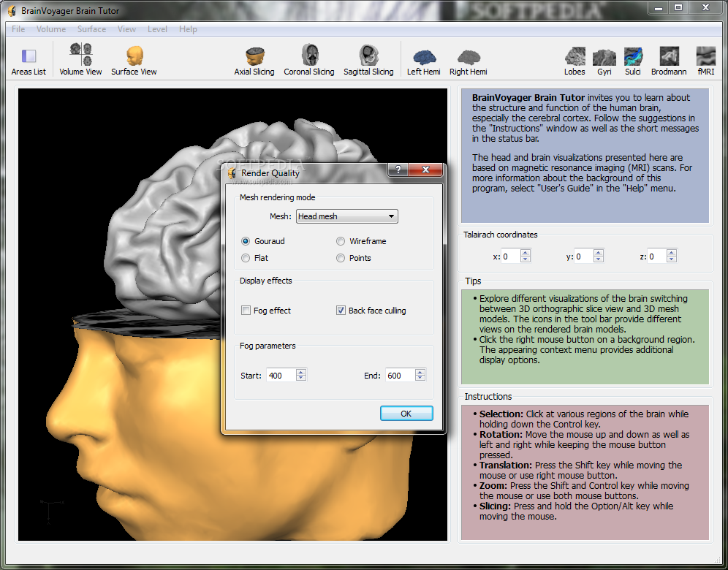Increase fog End value with up arrow
Viewport: 728px width, 570px height.
click(x=420, y=372)
